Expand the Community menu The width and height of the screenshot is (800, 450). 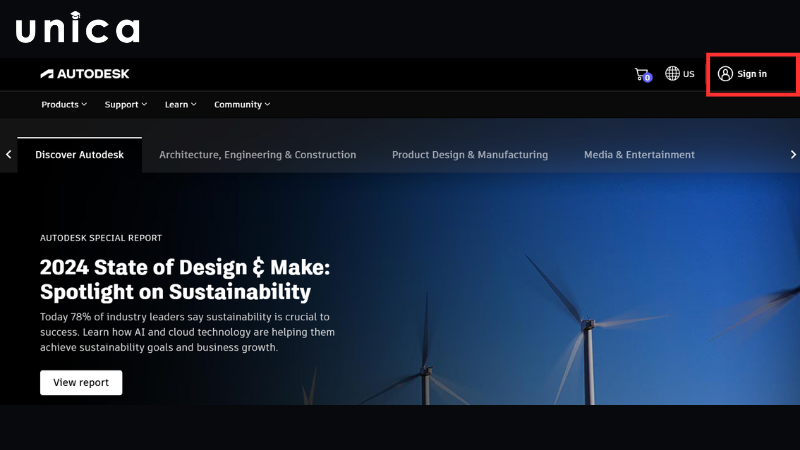pos(242,105)
